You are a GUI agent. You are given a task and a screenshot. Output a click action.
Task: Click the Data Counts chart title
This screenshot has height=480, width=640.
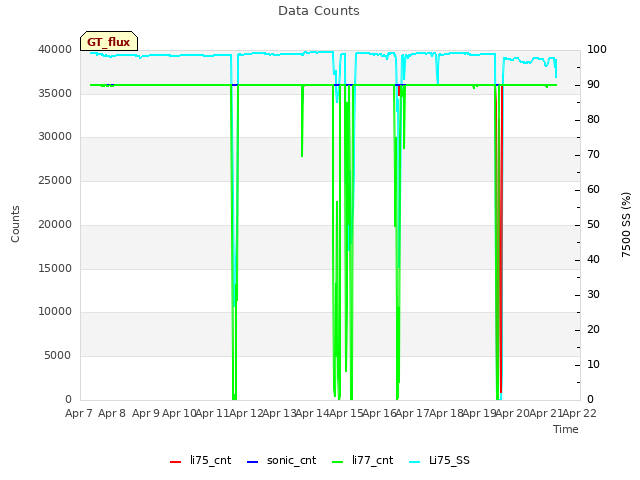319,11
